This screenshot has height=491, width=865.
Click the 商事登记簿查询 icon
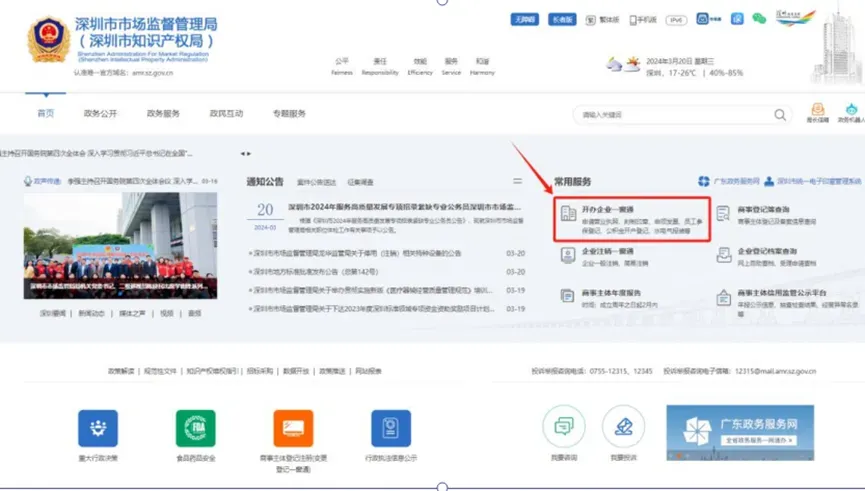click(x=723, y=214)
